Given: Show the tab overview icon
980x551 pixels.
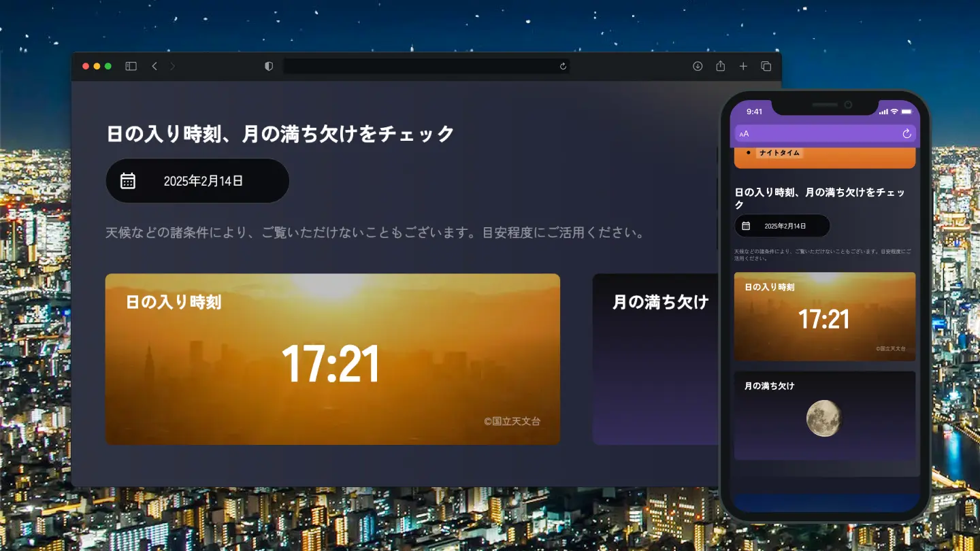Looking at the screenshot, I should pos(766,66).
